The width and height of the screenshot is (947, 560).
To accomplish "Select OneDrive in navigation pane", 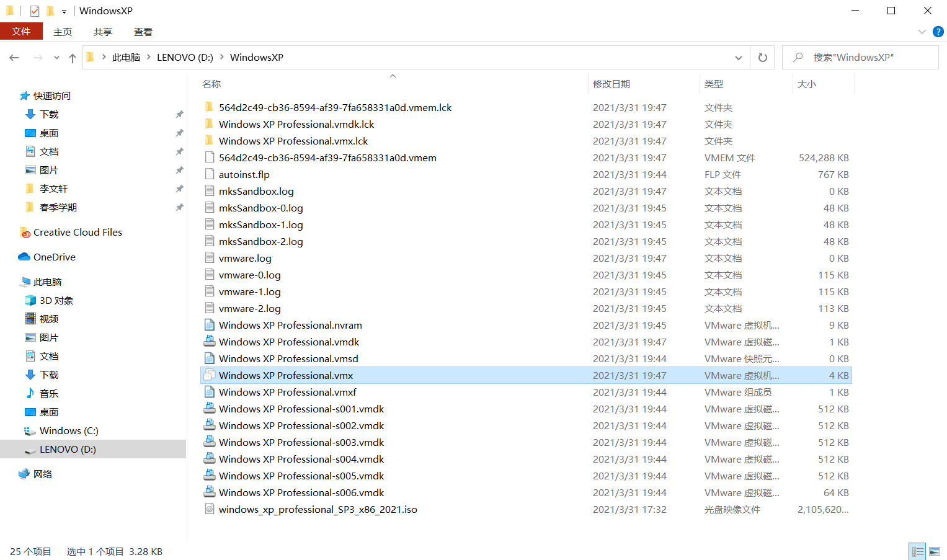I will 55,257.
